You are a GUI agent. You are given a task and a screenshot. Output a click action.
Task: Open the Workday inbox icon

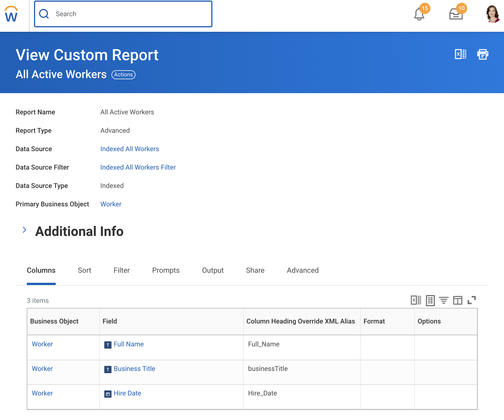[x=456, y=13]
